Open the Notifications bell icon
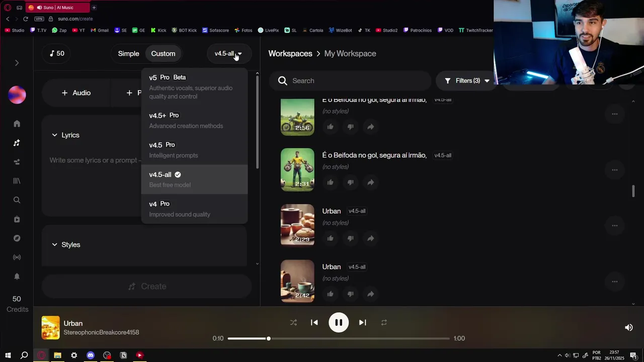The width and height of the screenshot is (644, 362). 17,277
